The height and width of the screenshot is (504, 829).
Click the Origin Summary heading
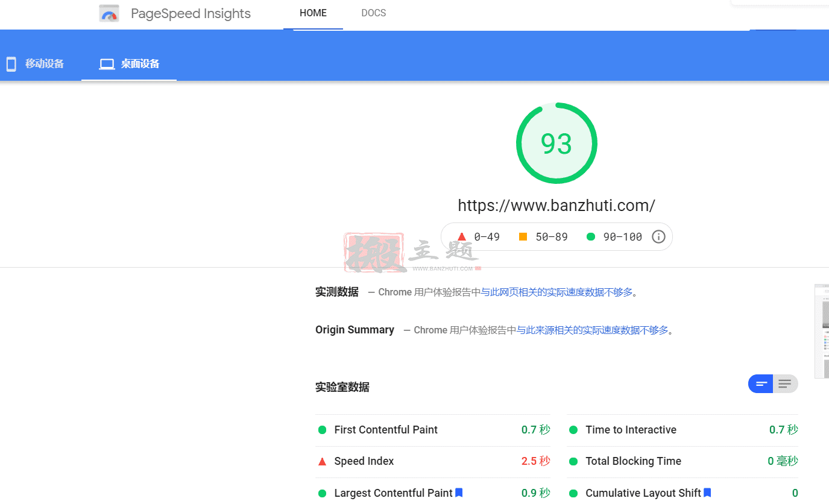pyautogui.click(x=355, y=330)
